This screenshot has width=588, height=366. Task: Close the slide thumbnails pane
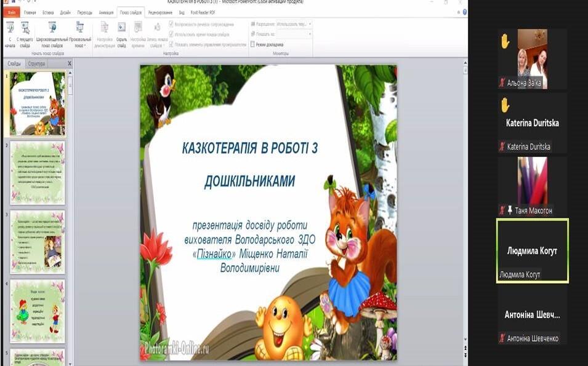tap(70, 64)
